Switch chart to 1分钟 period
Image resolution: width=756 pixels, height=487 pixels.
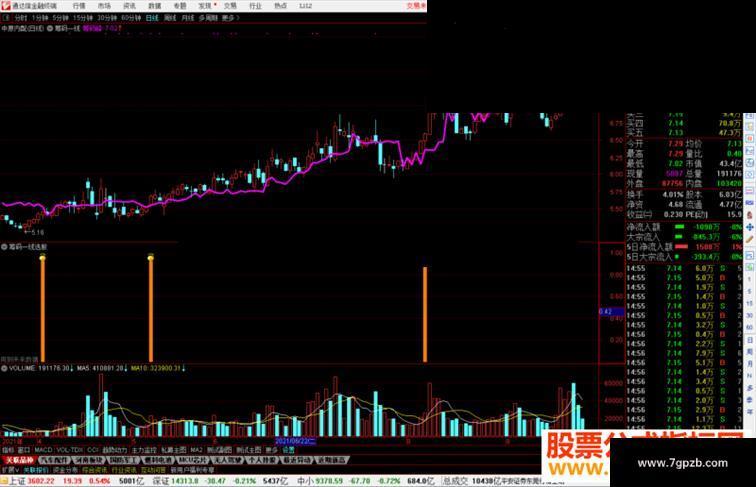pyautogui.click(x=40, y=18)
